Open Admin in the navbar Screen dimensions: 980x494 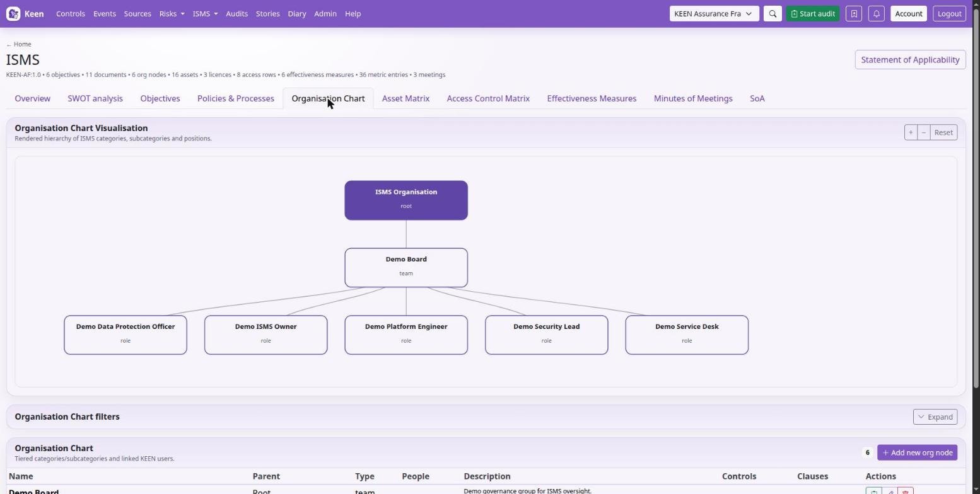[x=325, y=14]
